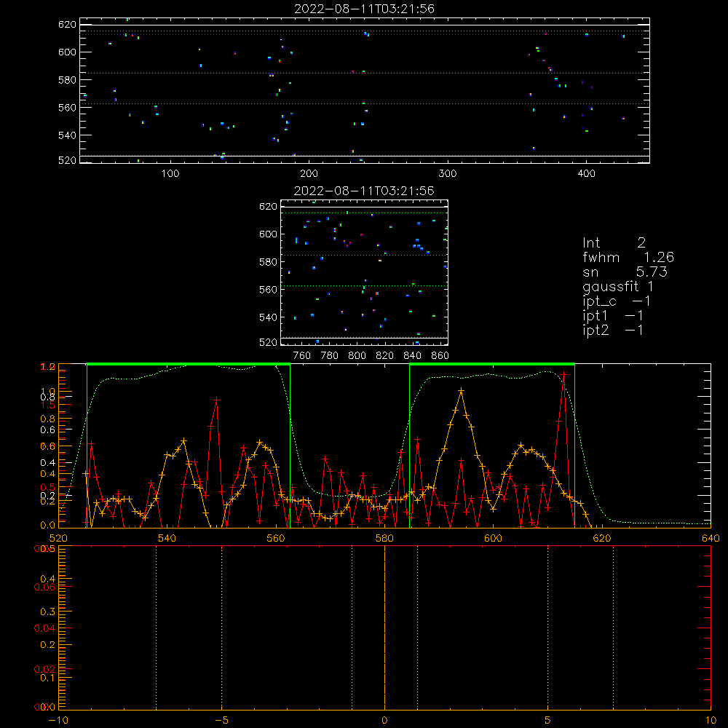The image size is (728, 728).
Task: Click the 'ipt1 -1' readout
Action: (x=613, y=316)
